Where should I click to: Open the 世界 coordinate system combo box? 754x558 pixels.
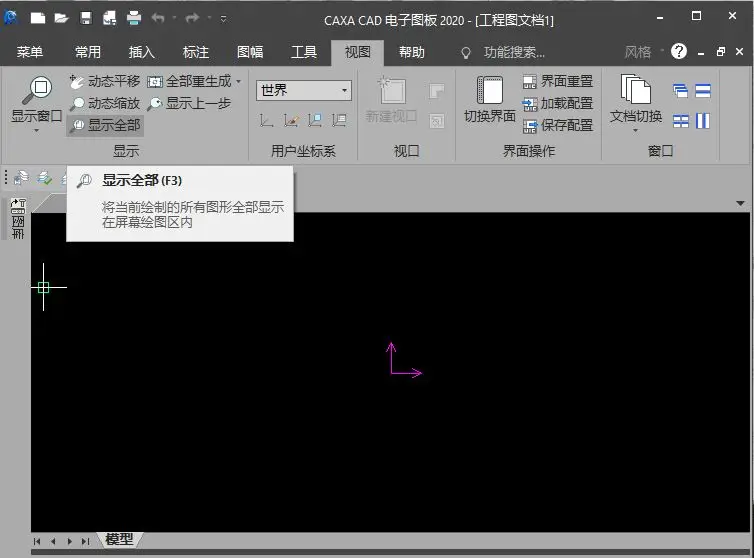303,90
